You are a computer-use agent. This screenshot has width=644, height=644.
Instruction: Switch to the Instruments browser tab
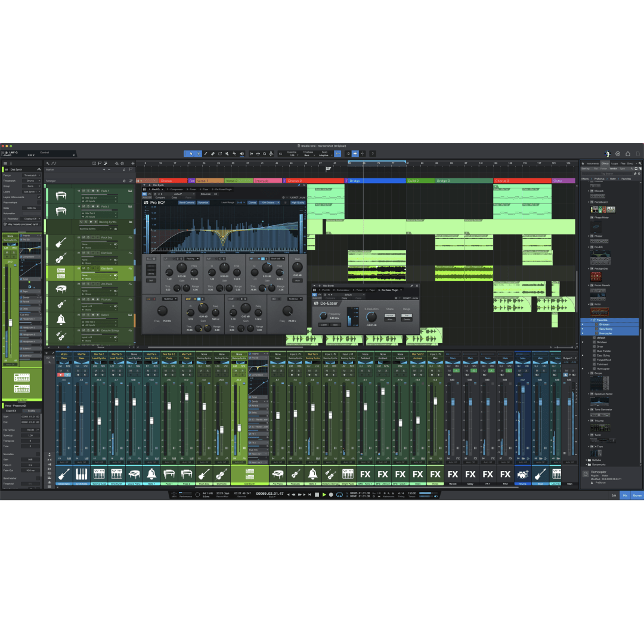(593, 163)
